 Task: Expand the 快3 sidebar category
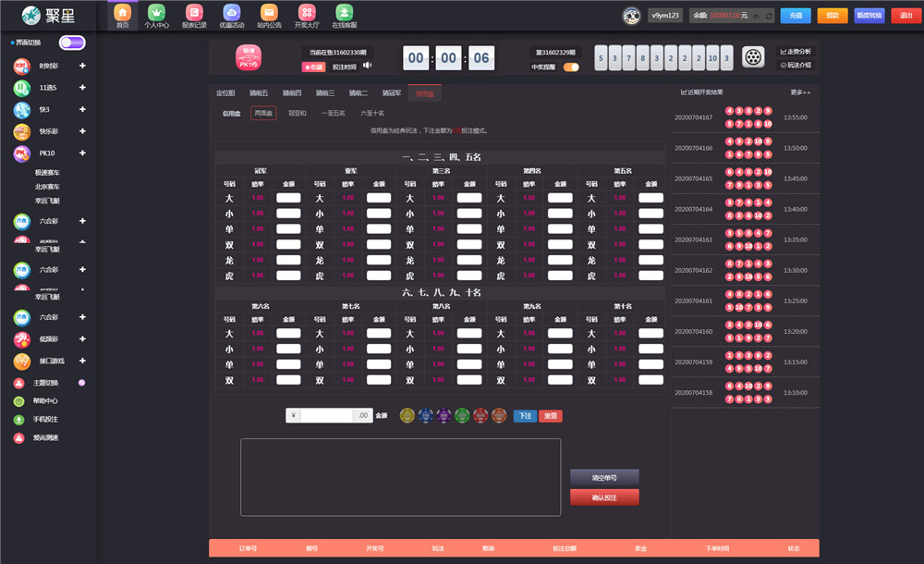click(82, 110)
